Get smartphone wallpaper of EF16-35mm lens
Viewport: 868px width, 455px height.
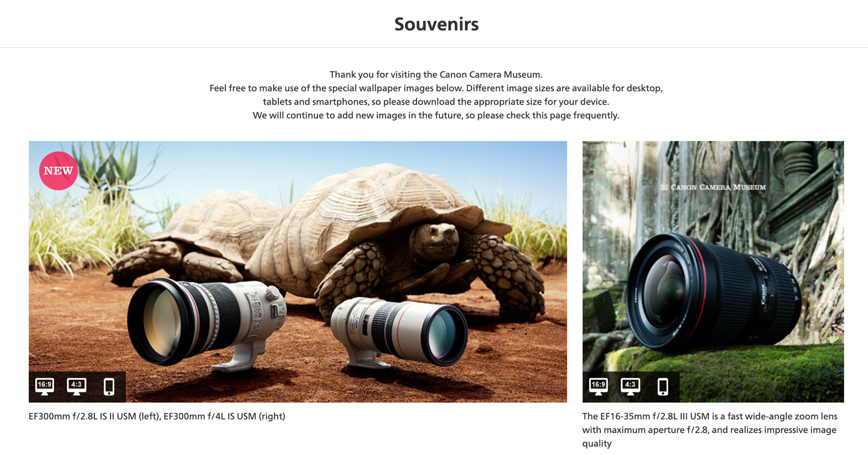pos(663,386)
